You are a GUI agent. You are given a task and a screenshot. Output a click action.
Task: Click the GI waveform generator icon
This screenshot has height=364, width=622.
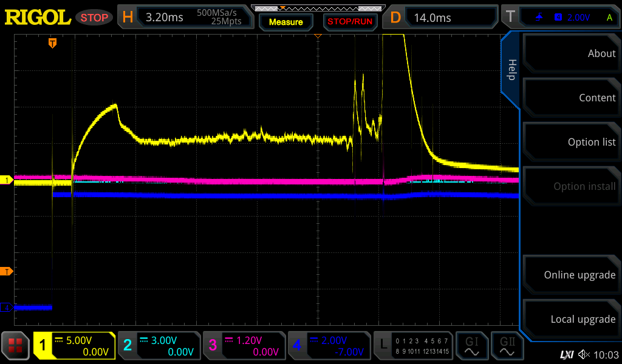[x=471, y=346]
